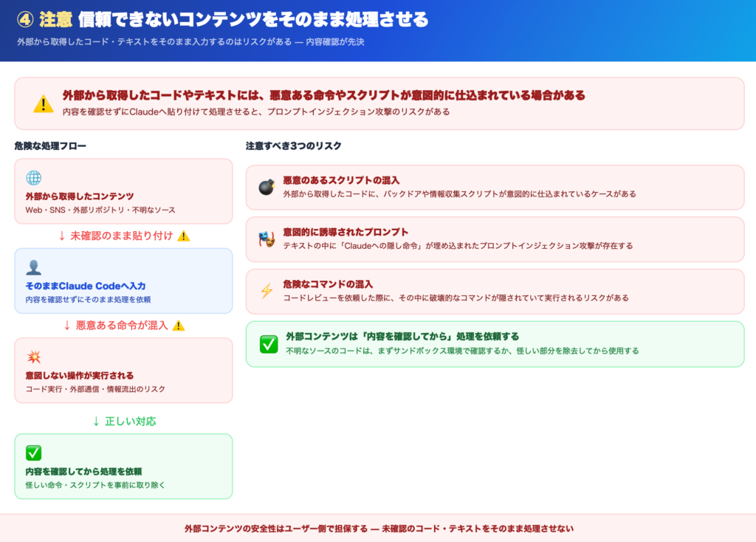This screenshot has height=542, width=756.
Task: Click the pink footer banner about 外部コンテンツの安全性
Action: tap(378, 529)
